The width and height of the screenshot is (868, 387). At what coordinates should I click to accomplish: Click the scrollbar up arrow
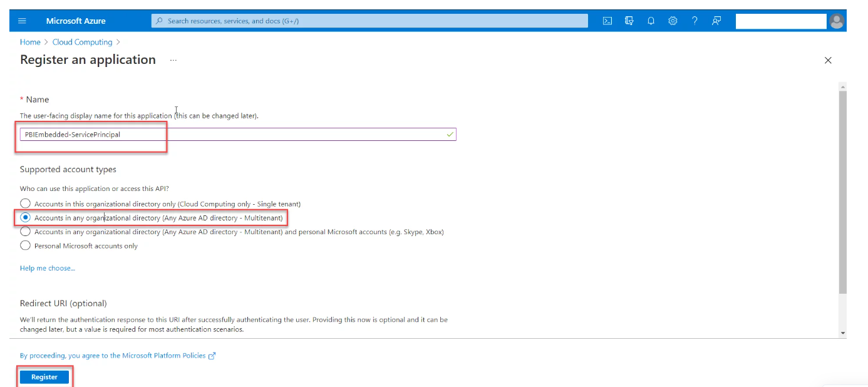(842, 86)
